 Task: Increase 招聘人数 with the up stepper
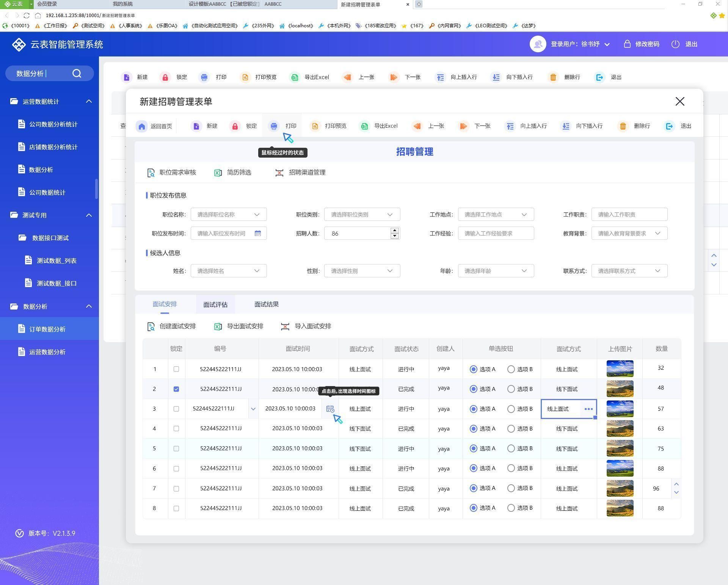pyautogui.click(x=395, y=230)
